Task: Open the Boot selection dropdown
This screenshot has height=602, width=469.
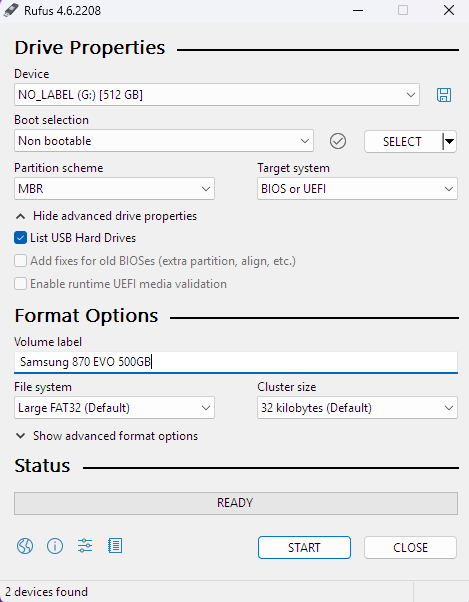Action: coord(164,141)
